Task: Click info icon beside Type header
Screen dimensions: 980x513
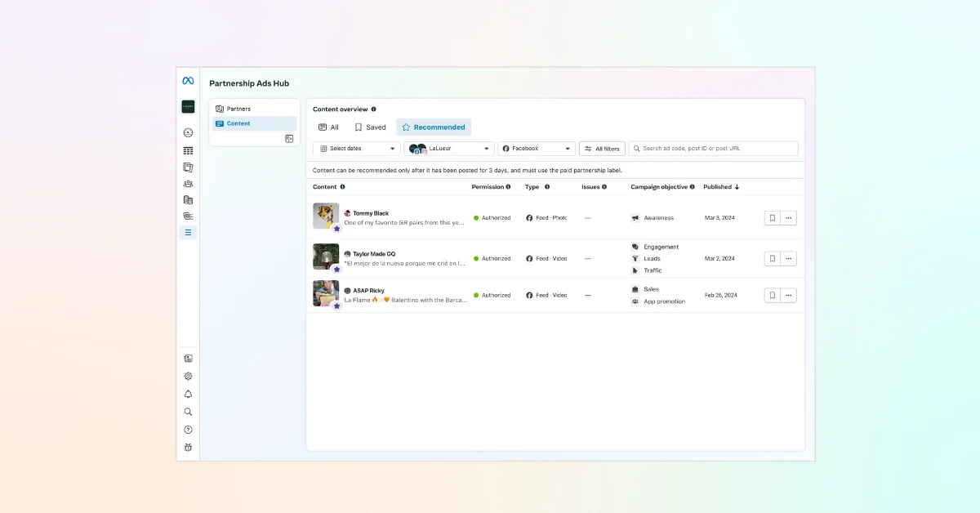Action: pyautogui.click(x=547, y=187)
